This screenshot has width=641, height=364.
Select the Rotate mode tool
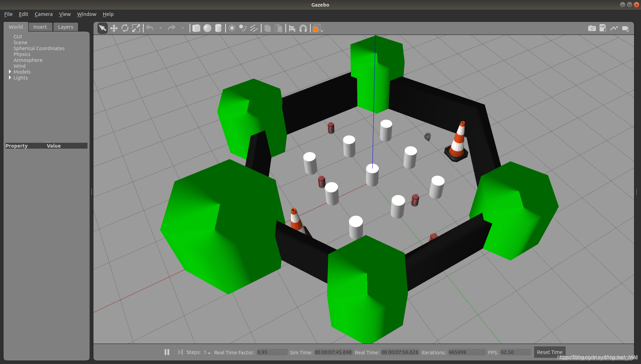pos(125,28)
